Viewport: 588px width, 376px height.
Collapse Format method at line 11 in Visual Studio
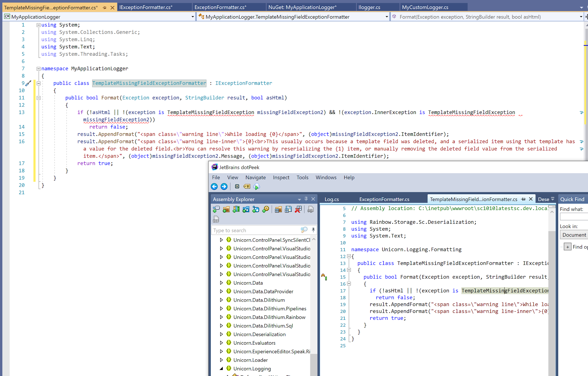coord(38,98)
